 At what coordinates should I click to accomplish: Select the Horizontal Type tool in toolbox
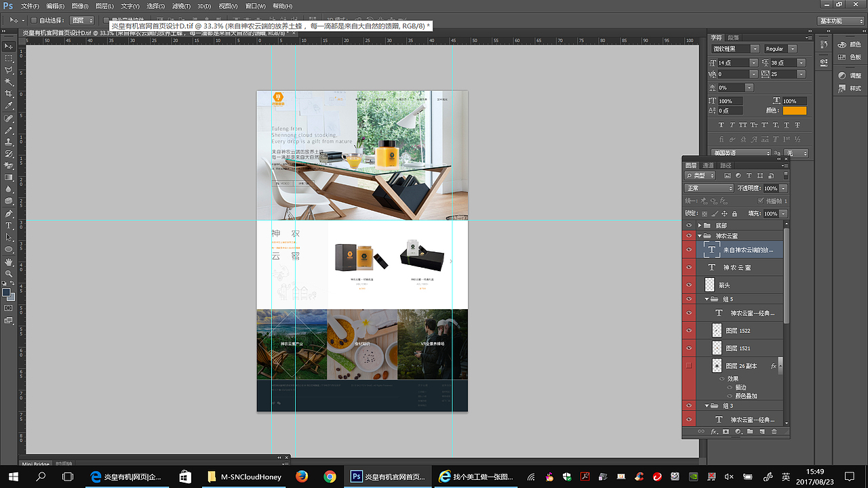pos(9,225)
